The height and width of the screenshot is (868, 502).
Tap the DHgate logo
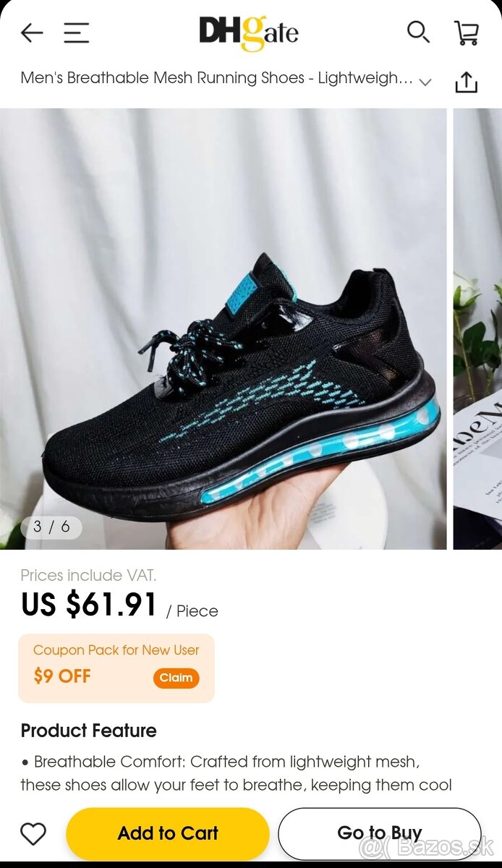click(249, 33)
